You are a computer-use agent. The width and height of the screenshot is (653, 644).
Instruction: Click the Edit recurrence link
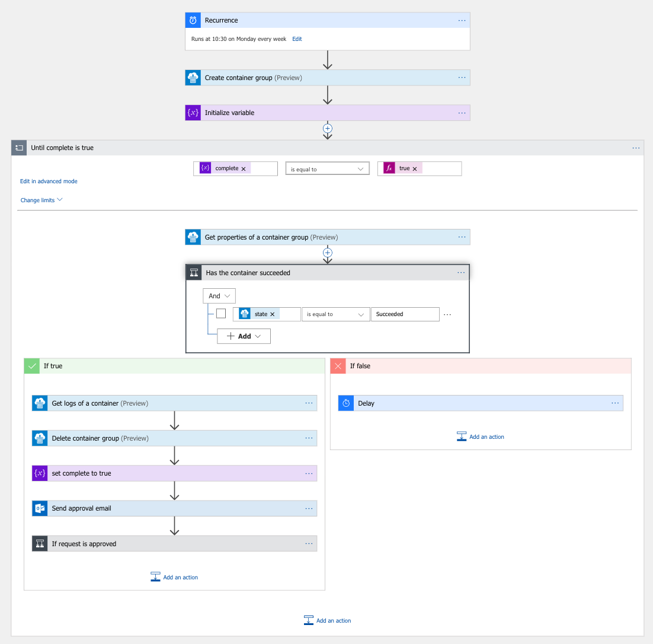pyautogui.click(x=297, y=39)
